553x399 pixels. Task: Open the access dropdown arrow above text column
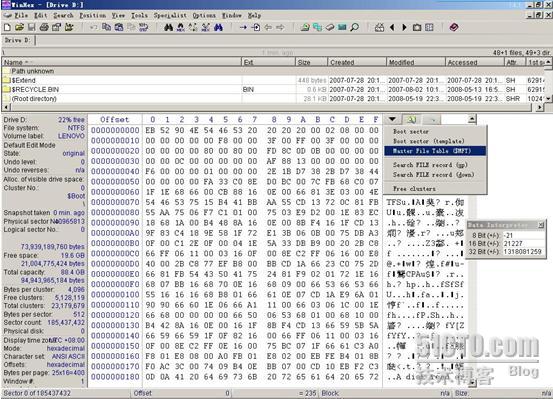[x=392, y=119]
